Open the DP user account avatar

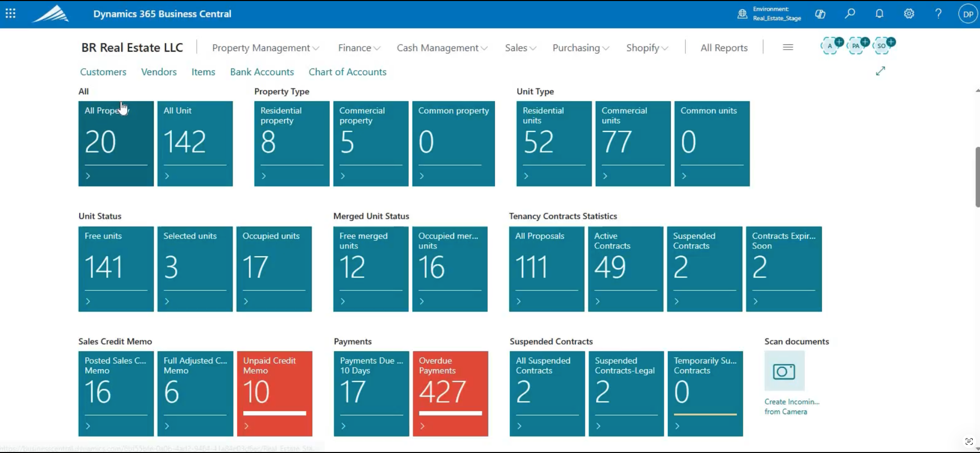[x=968, y=14]
